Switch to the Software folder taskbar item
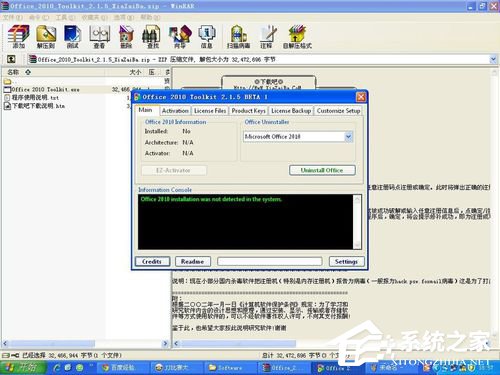 (229, 368)
